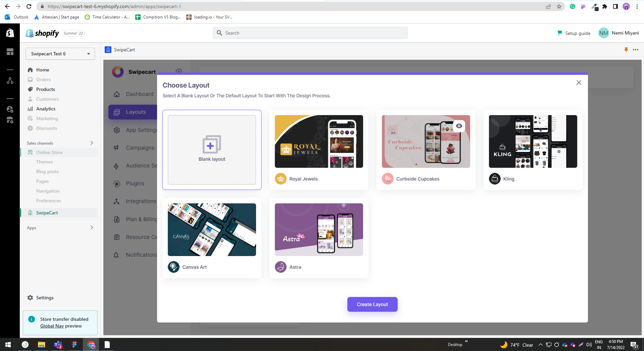Open the taskbar notification center icon

[x=634, y=345]
